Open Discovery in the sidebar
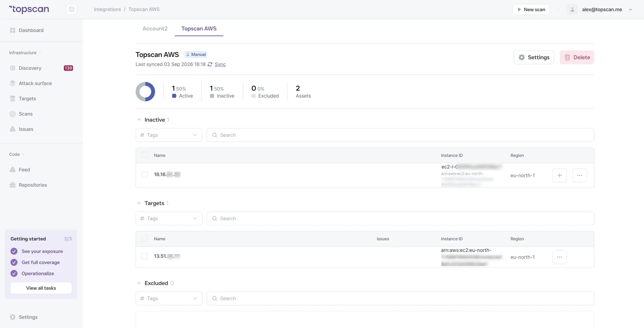Screen dimensions: 644x328 click(30, 68)
